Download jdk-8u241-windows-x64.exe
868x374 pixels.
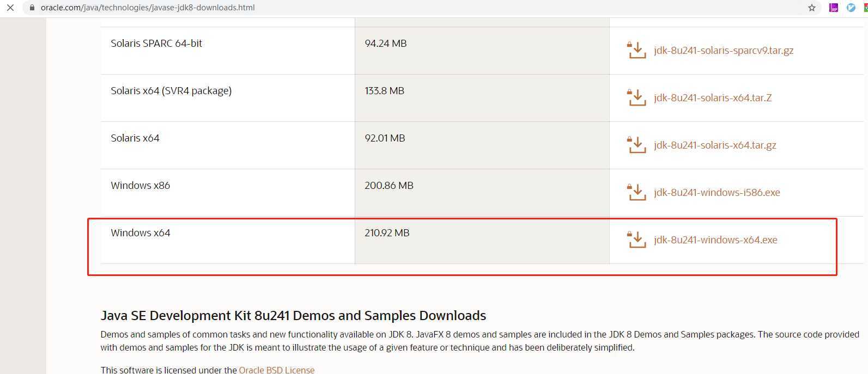coord(715,240)
